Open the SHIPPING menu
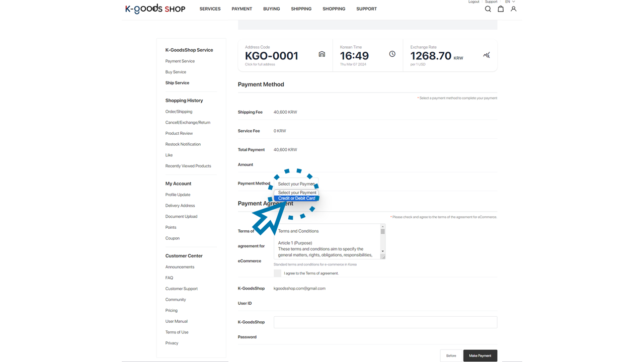This screenshot has width=644, height=362. click(x=301, y=9)
